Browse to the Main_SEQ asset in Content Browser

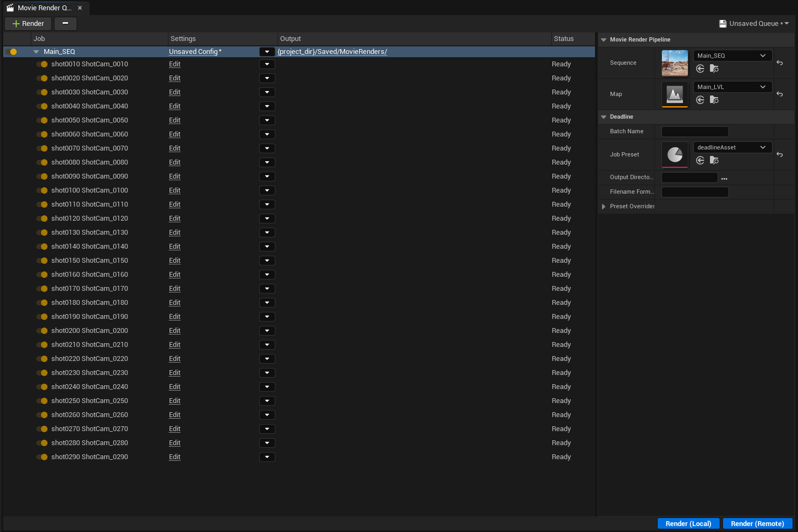(x=714, y=69)
